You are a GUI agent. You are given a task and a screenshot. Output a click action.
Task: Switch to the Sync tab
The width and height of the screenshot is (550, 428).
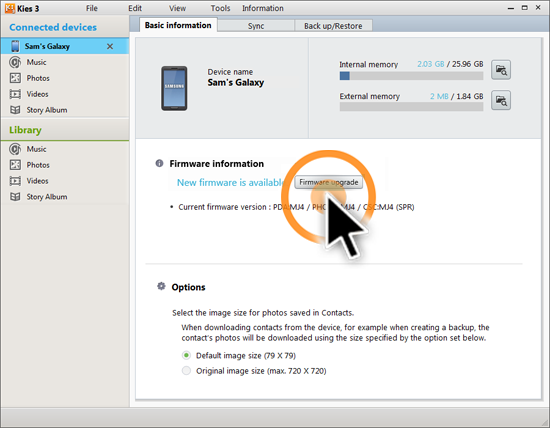coord(256,26)
